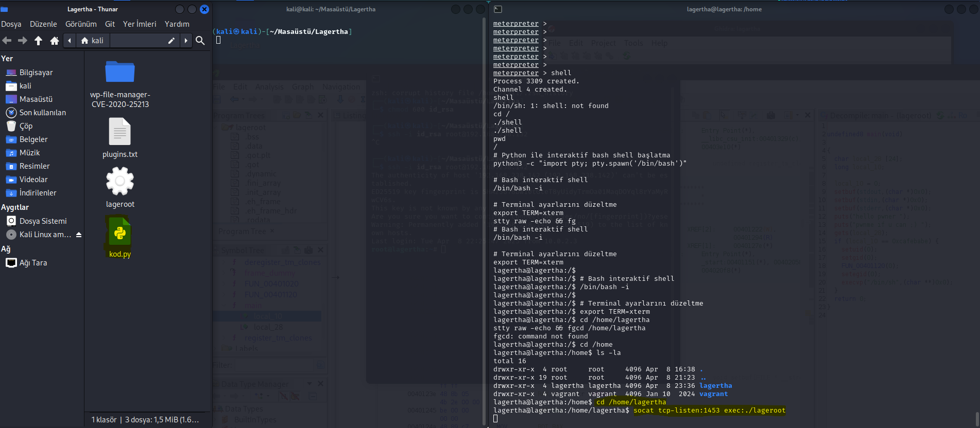This screenshot has height=428, width=980.
Task: Open Thunar search with magnifier icon
Action: pos(200,41)
